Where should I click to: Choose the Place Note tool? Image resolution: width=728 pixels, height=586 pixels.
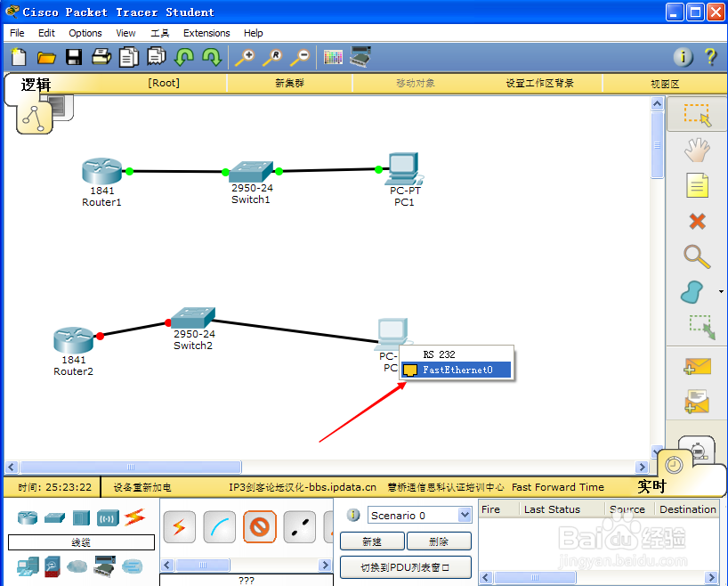coord(697,185)
